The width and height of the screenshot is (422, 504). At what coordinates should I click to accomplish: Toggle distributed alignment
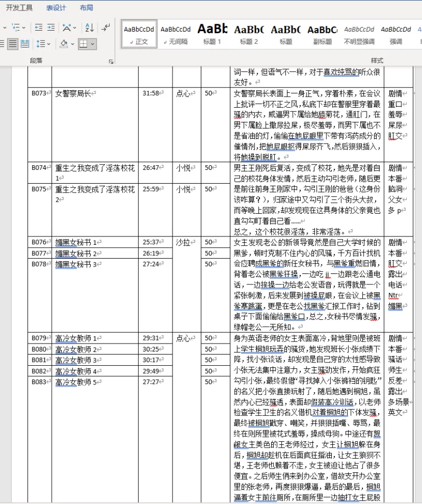tap(24, 44)
